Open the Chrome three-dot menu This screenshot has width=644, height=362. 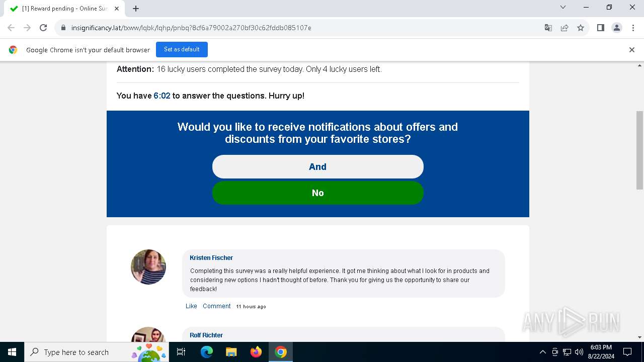[x=633, y=28]
